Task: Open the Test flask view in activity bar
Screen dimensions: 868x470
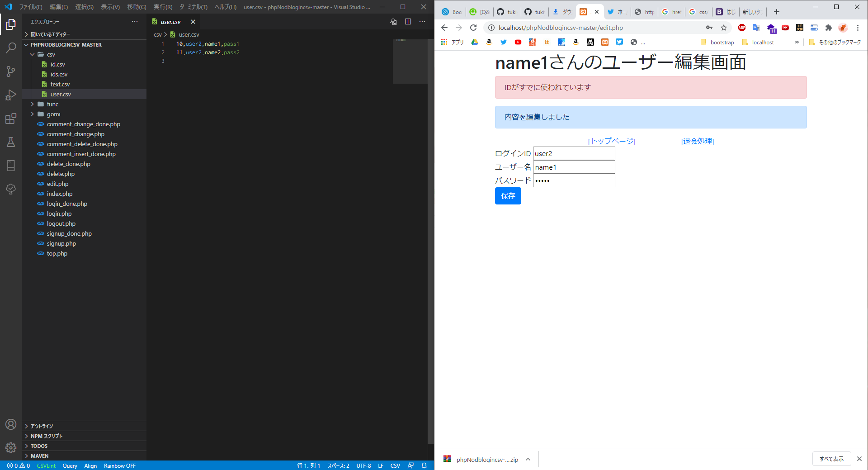Action: pyautogui.click(x=11, y=142)
